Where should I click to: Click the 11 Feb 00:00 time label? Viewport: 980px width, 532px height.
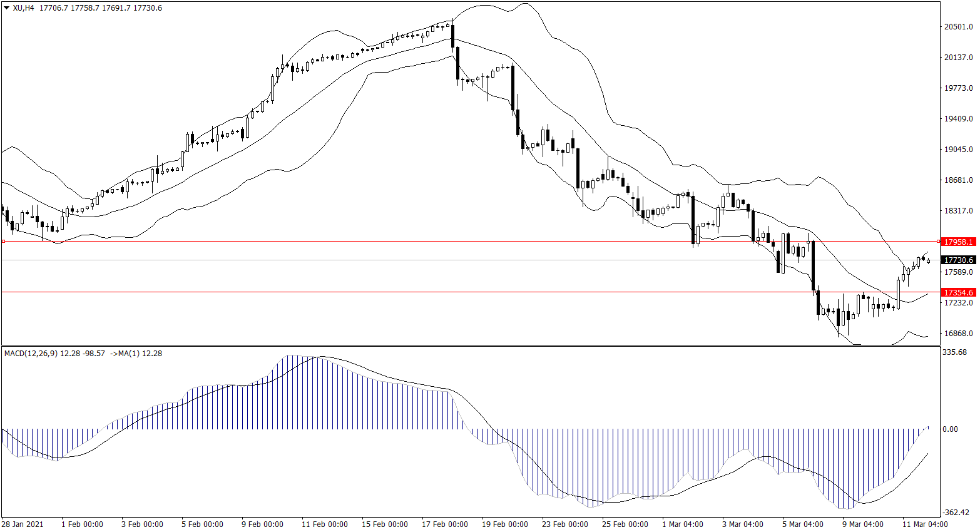324,524
